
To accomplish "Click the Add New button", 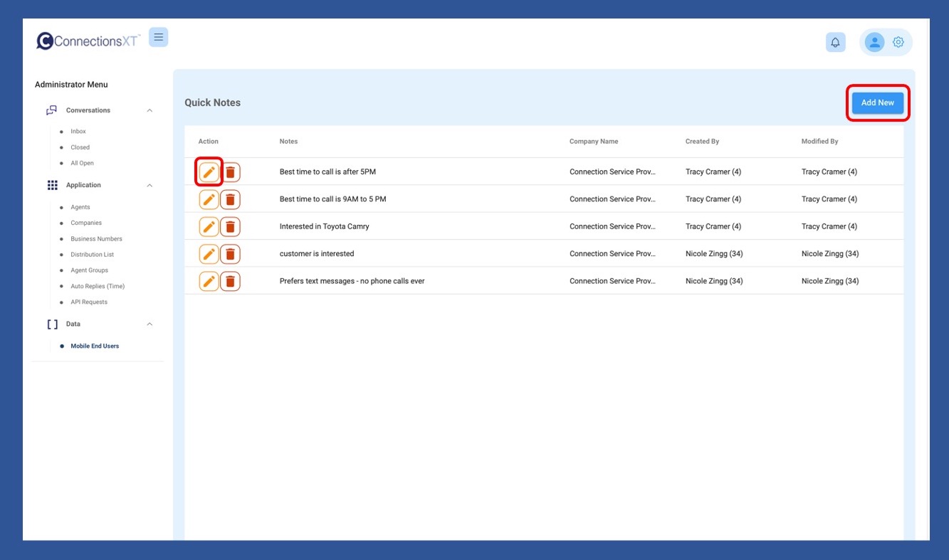I will [877, 103].
